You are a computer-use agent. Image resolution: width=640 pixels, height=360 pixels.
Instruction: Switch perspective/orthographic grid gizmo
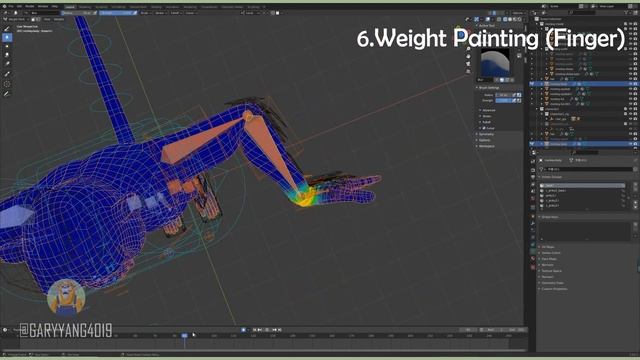click(469, 71)
